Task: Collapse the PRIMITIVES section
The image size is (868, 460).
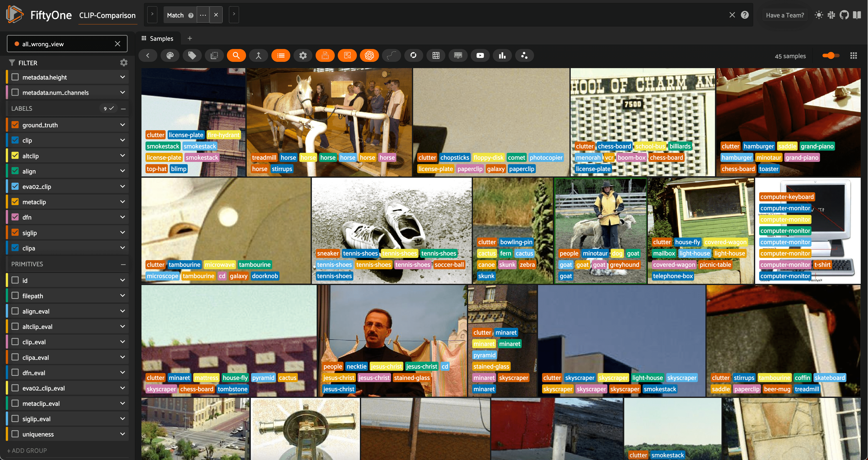Action: (x=123, y=264)
